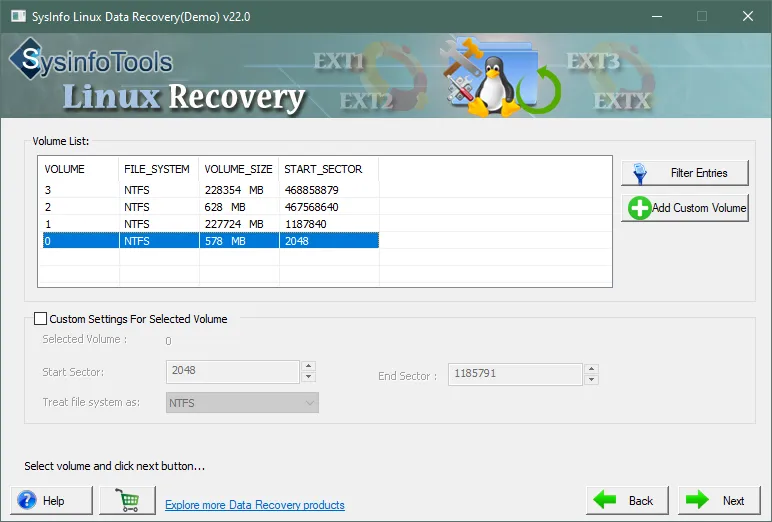Click start sector value 467568640
Viewport: 772px width, 522px height.
pos(312,207)
